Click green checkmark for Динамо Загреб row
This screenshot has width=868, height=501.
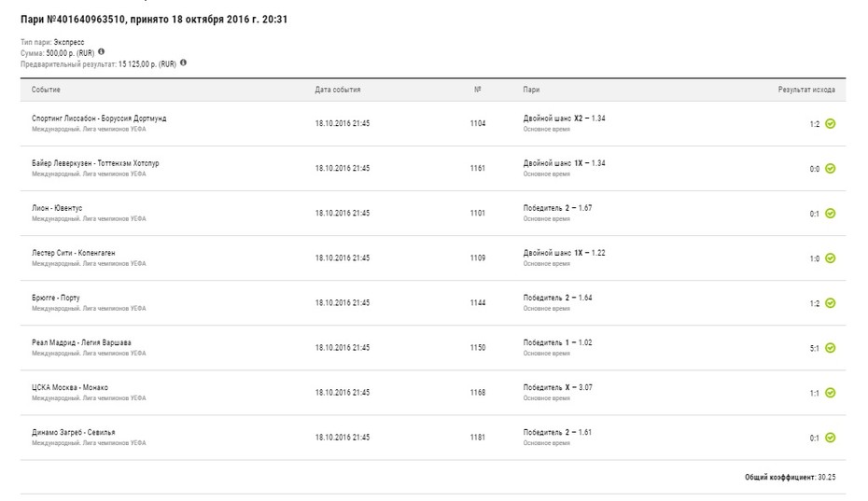(830, 438)
